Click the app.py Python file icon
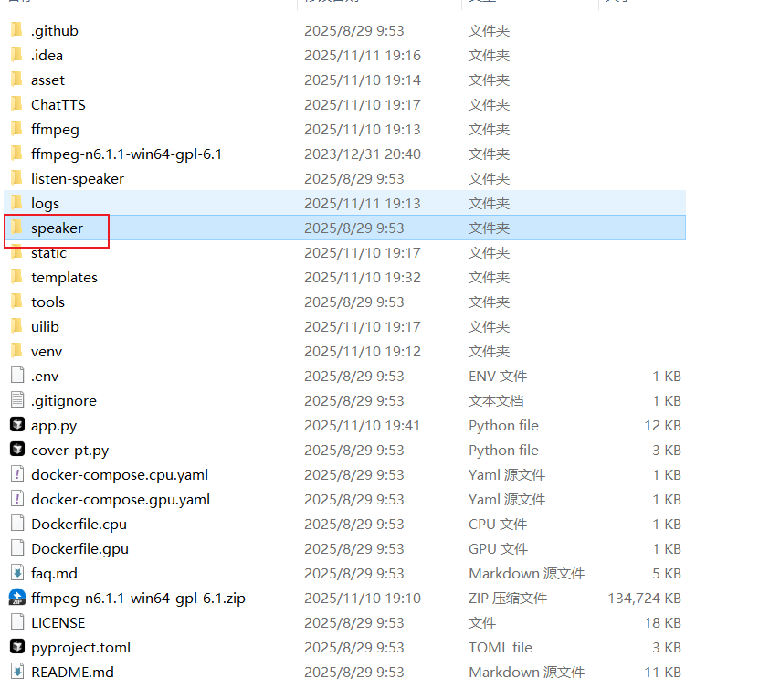The width and height of the screenshot is (780, 700). 17,425
